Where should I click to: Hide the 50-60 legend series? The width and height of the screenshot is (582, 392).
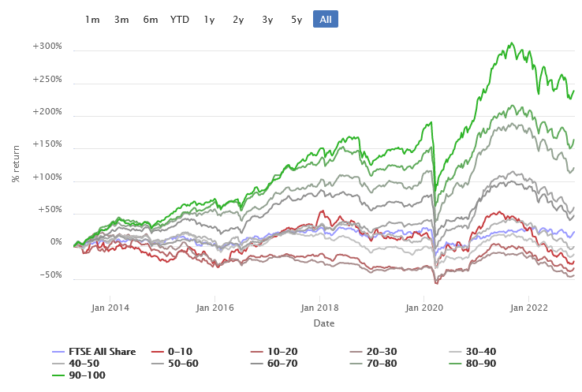175,364
